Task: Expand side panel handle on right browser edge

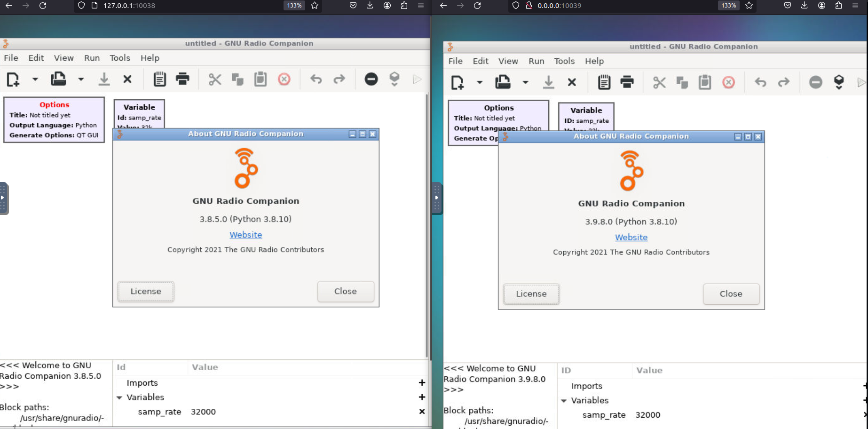Action: [437, 198]
